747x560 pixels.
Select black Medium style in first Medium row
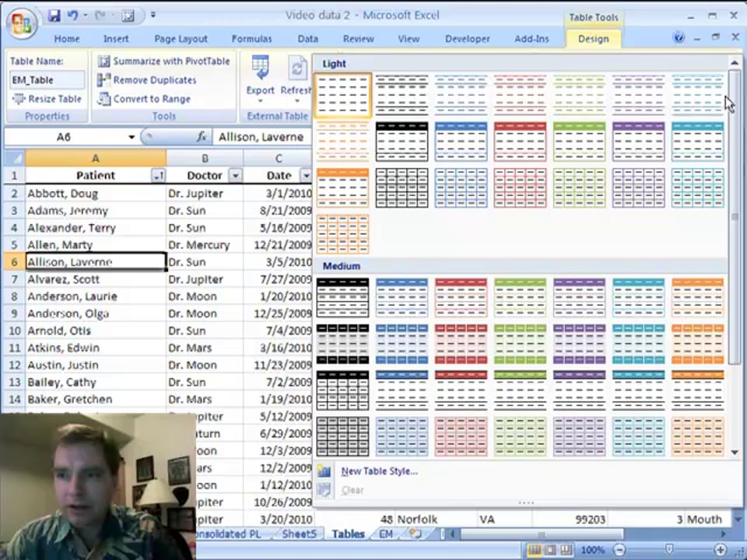[342, 298]
